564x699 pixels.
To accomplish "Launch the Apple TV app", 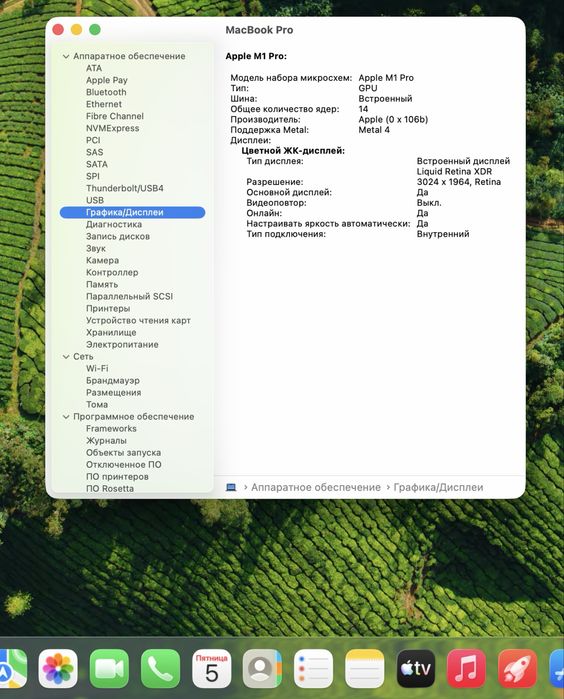I will 416,668.
